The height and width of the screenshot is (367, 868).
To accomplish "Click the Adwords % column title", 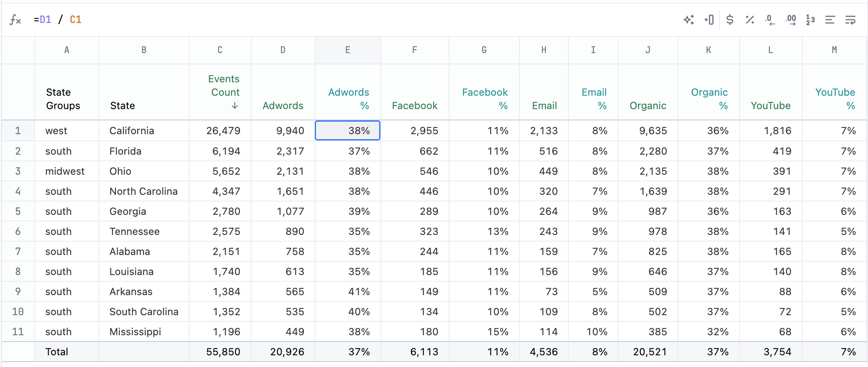I will (x=349, y=99).
